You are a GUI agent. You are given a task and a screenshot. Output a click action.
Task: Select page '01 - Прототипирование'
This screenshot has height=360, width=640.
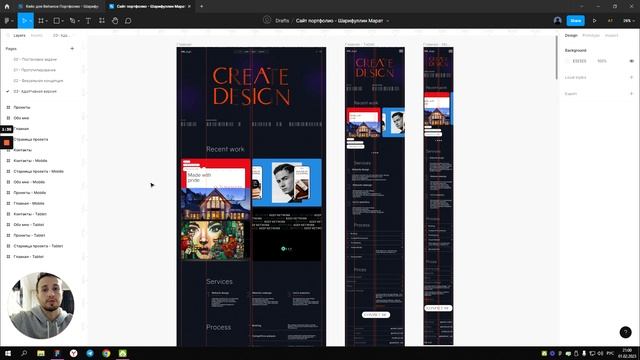point(35,70)
